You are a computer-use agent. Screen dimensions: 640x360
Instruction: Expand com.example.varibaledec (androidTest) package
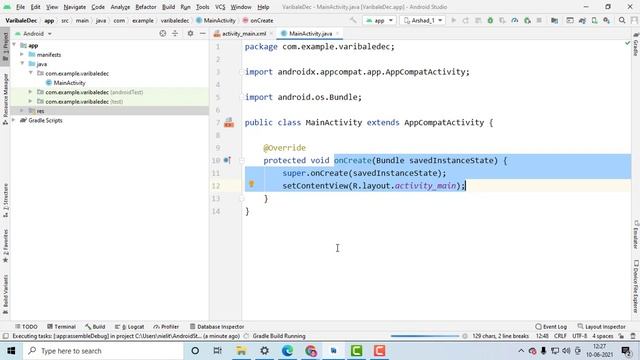[30, 92]
